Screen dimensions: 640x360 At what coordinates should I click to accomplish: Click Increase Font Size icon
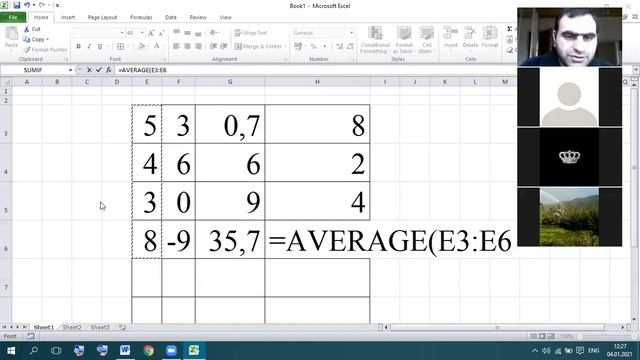coord(151,33)
